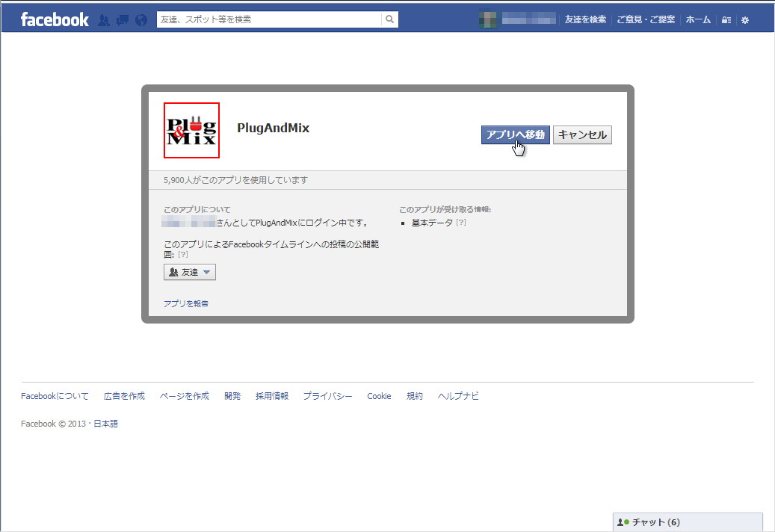Click the search magnifier icon
The height and width of the screenshot is (532, 775).
[389, 19]
